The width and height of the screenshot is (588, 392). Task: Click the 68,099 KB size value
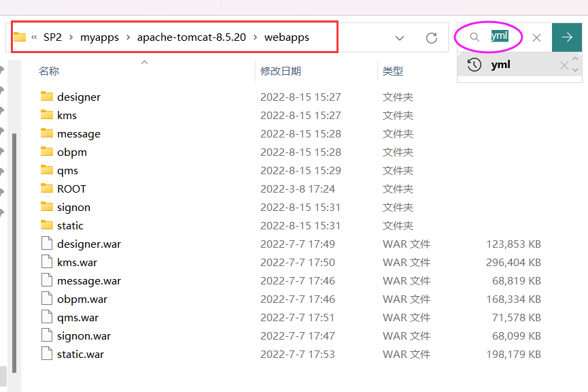[x=517, y=336]
